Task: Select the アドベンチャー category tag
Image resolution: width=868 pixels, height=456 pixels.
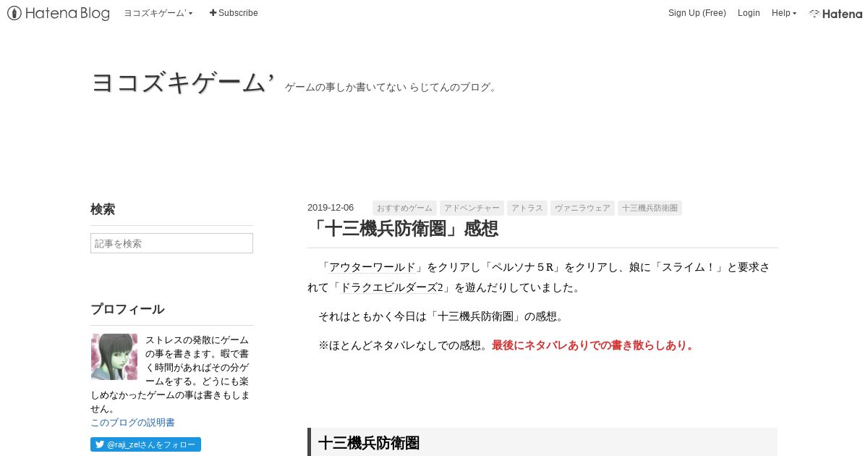Action: click(x=472, y=208)
